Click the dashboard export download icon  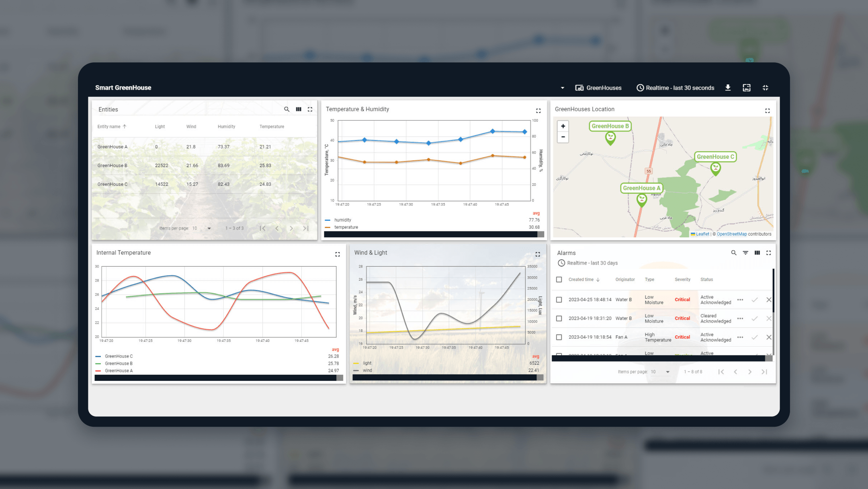pyautogui.click(x=728, y=88)
